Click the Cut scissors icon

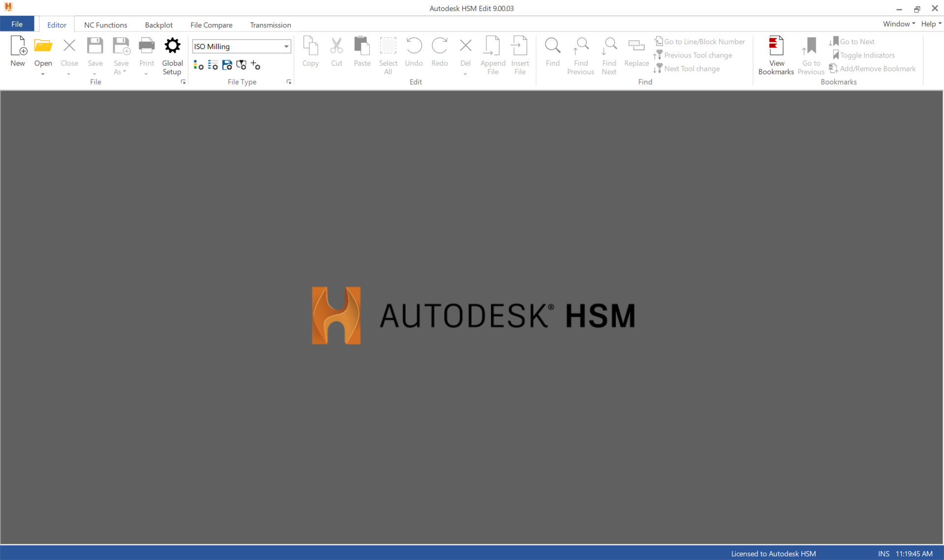coord(336,47)
